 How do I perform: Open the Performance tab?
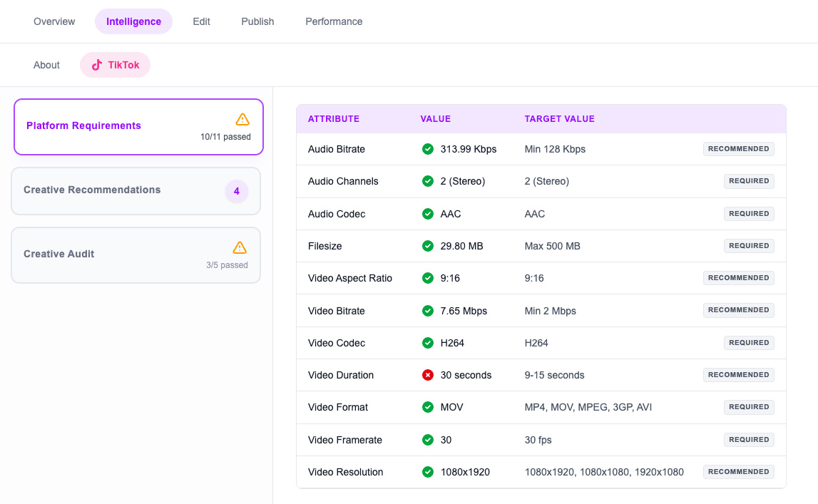(x=334, y=21)
